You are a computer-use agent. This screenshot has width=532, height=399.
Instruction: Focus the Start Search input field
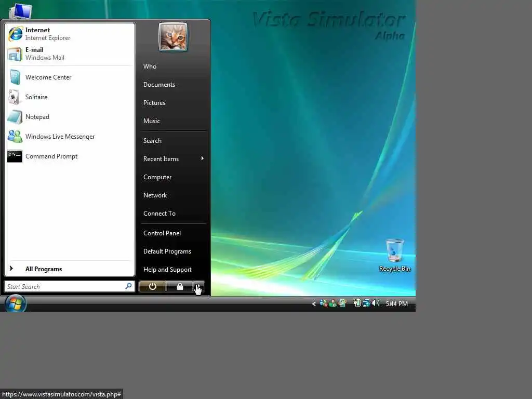click(69, 286)
